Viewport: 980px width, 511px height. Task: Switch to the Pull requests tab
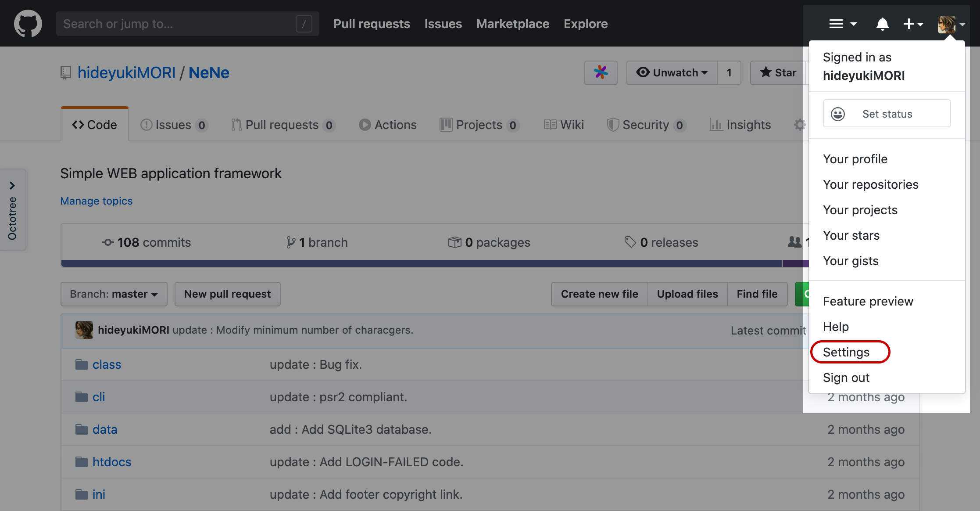click(x=283, y=125)
